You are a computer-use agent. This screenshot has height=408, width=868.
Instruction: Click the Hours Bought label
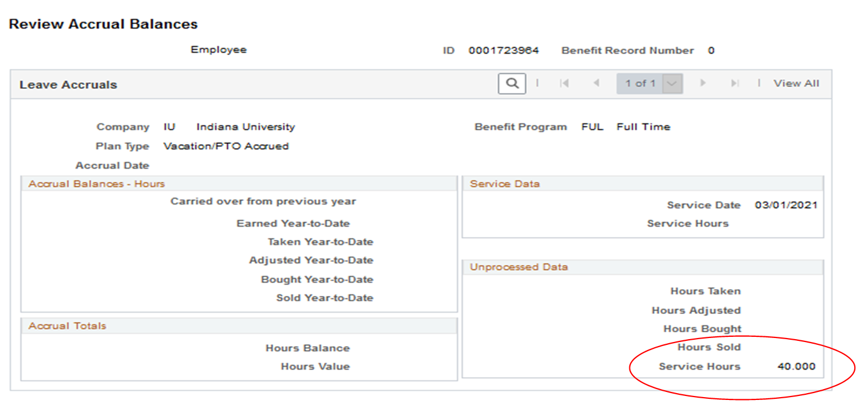(703, 329)
